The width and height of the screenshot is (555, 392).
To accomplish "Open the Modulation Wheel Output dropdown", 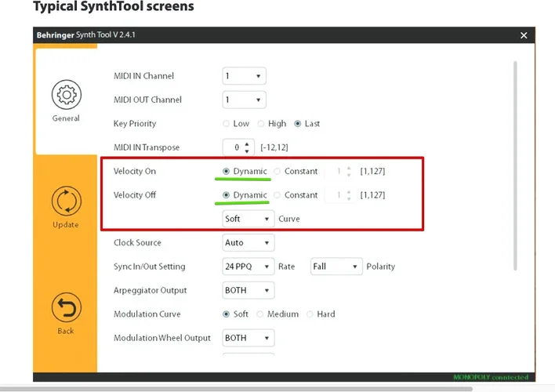I will point(248,338).
